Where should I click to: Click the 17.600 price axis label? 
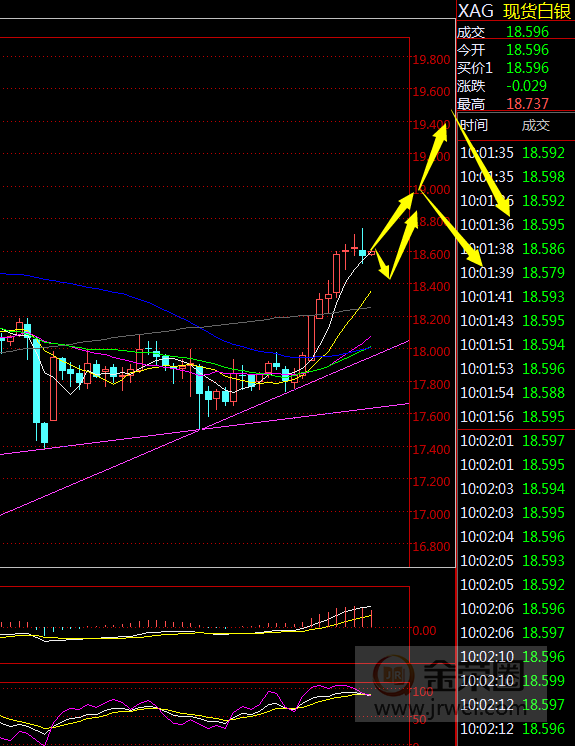431,417
